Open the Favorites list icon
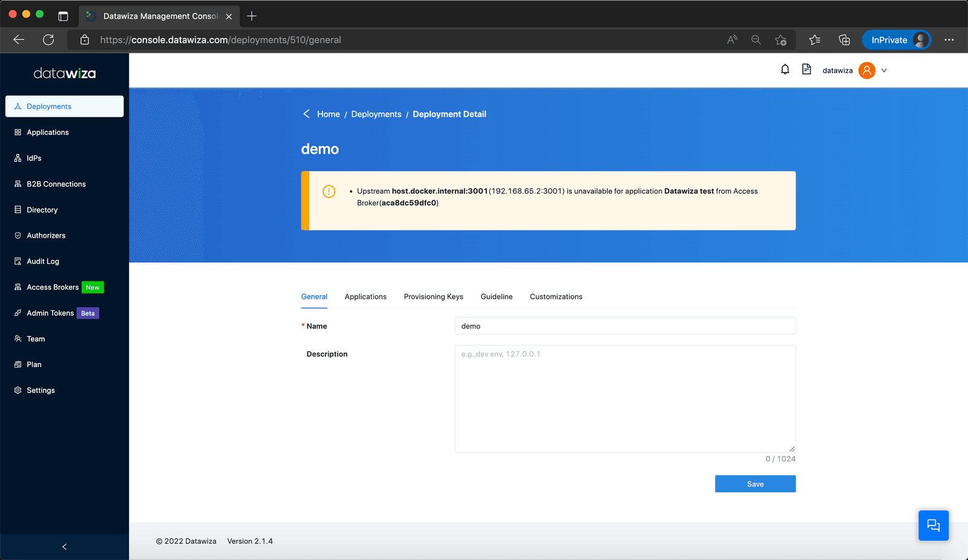Viewport: 968px width, 560px height. [814, 40]
